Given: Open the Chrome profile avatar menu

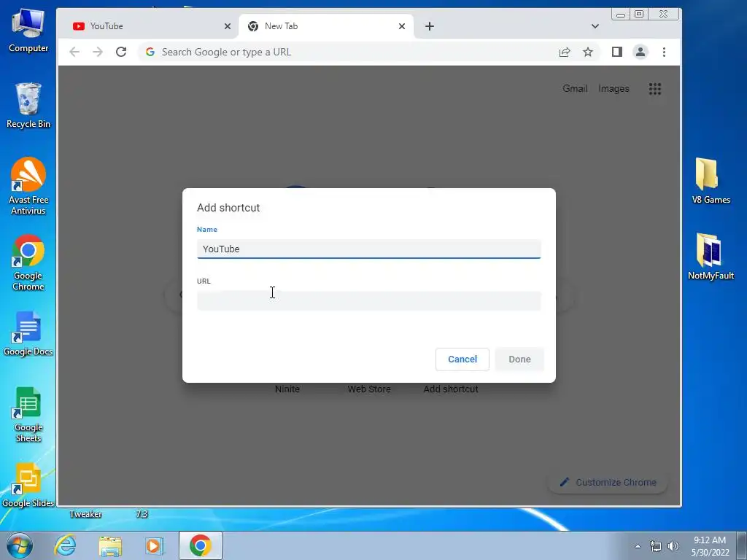Looking at the screenshot, I should point(640,52).
